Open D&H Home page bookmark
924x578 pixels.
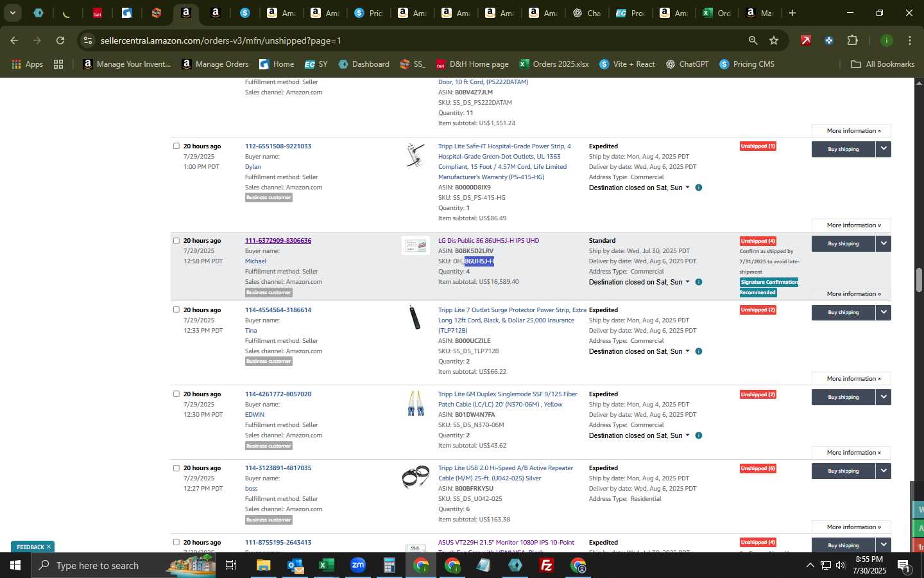(x=472, y=64)
